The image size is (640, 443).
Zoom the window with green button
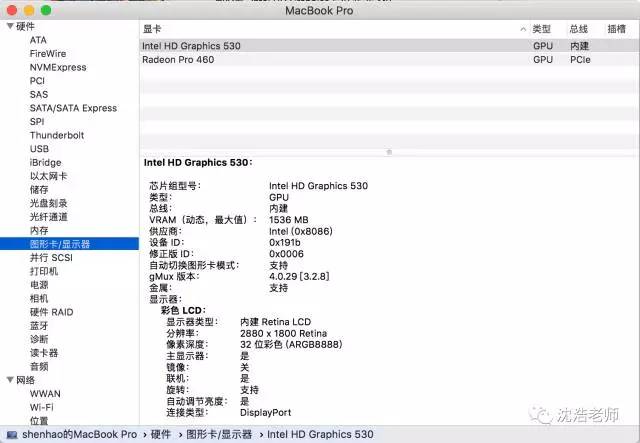46,10
